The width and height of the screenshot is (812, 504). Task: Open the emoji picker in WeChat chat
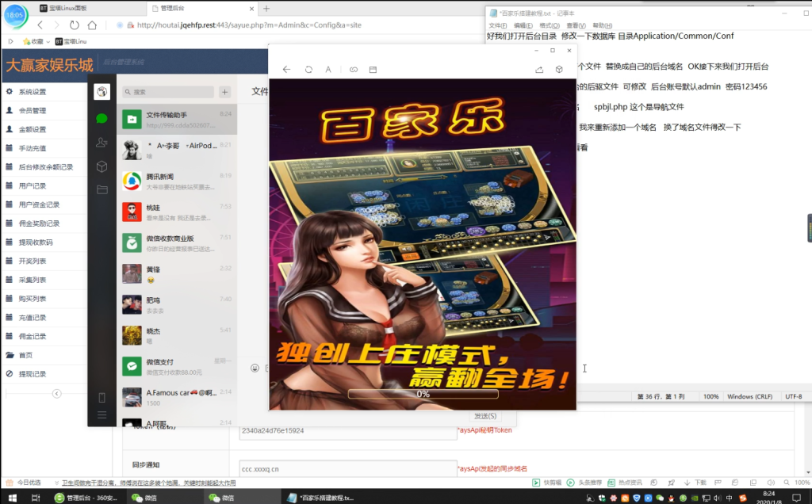point(255,368)
